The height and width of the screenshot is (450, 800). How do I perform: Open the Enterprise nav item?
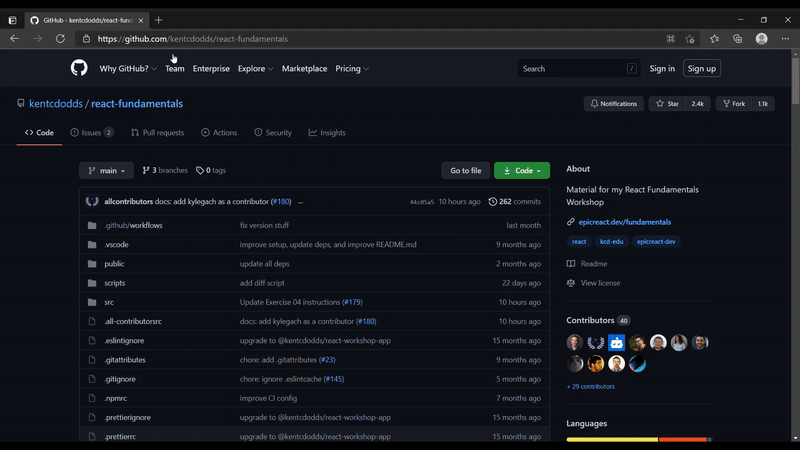coord(211,68)
